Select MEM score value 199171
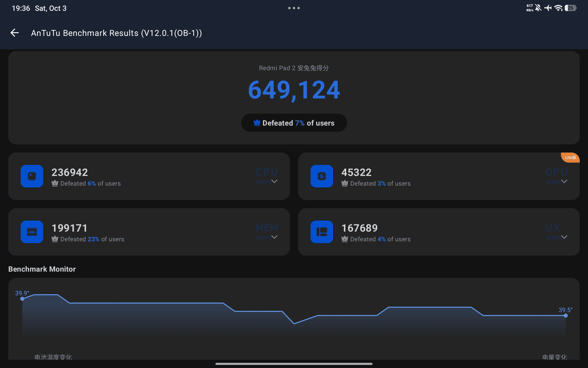The width and height of the screenshot is (588, 368). click(70, 228)
